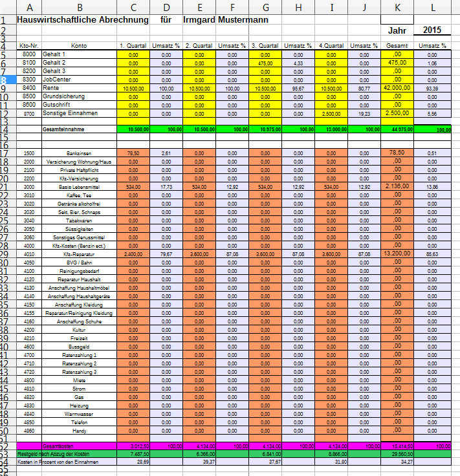Select the column A header
The height and width of the screenshot is (476, 460).
coord(29,7)
